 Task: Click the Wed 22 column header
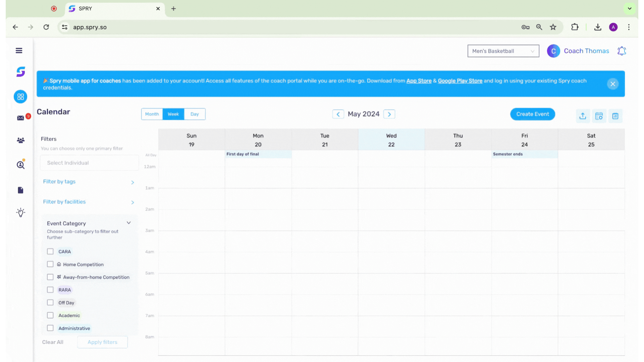391,140
